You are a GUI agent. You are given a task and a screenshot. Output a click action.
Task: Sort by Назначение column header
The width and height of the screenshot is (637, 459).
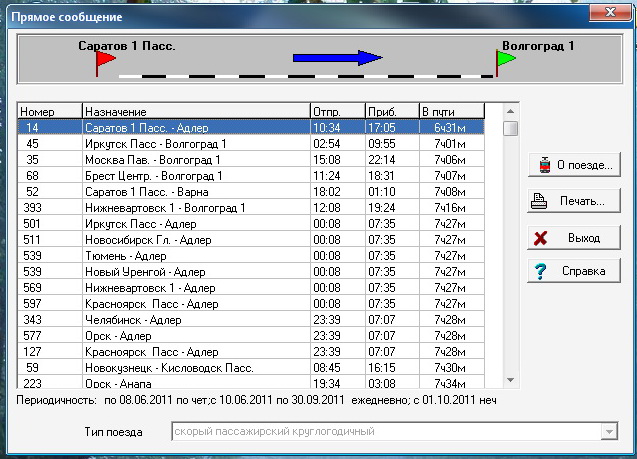point(196,111)
